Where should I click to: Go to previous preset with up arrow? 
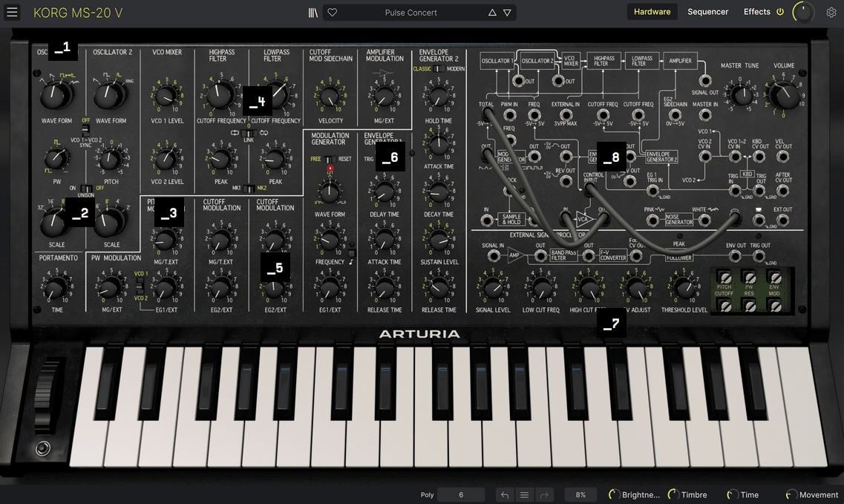pyautogui.click(x=492, y=13)
